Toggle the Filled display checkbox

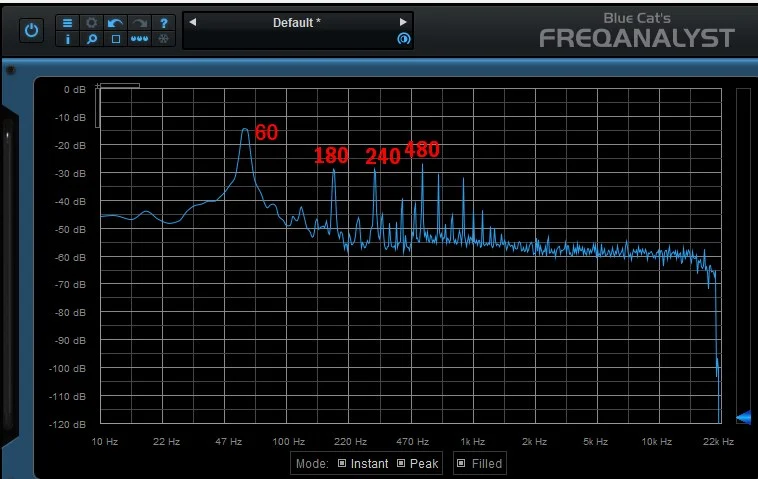[461, 463]
